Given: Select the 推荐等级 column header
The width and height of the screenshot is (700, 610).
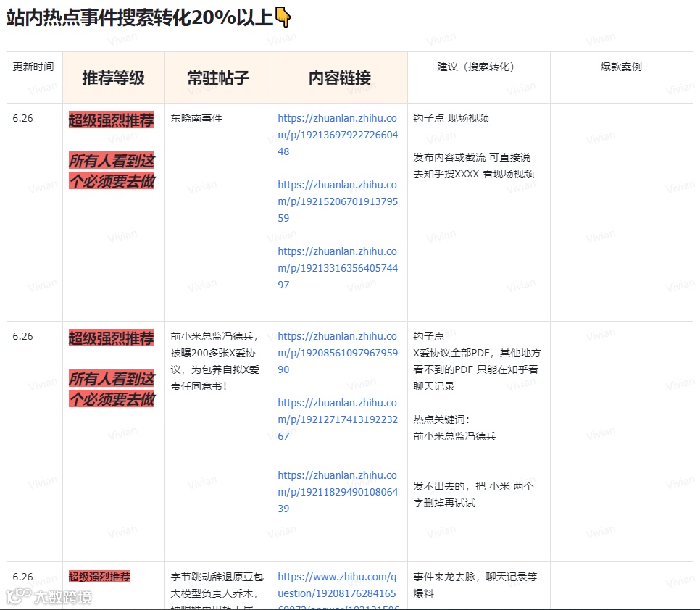Looking at the screenshot, I should [x=113, y=78].
